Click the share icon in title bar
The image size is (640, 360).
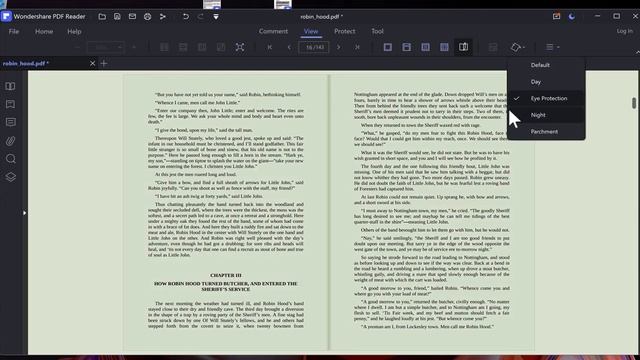(x=162, y=17)
